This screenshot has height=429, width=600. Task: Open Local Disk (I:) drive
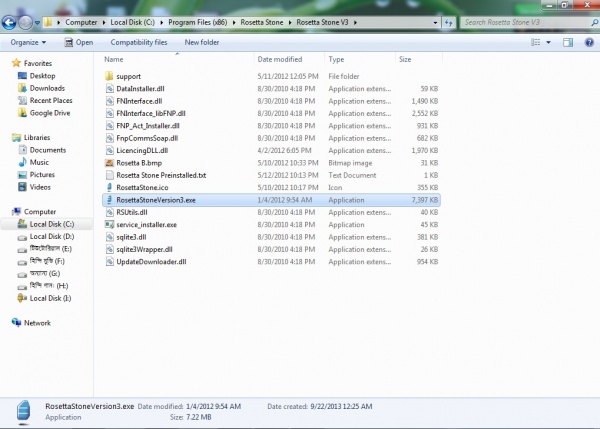tap(50, 299)
